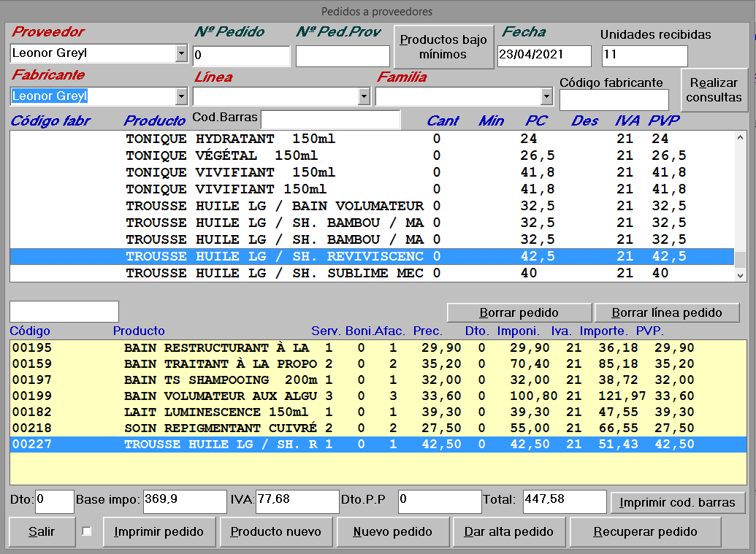The image size is (756, 554).
Task: Toggle the checkbox next to Imprimir pedido
Action: tap(87, 531)
